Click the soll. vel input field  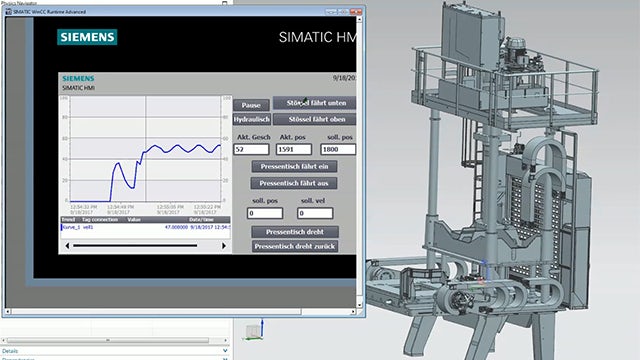coord(315,213)
